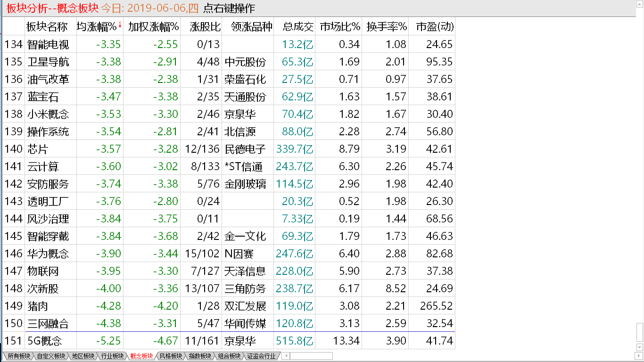Select the 云计算 sector row
644x362 pixels.
point(229,166)
